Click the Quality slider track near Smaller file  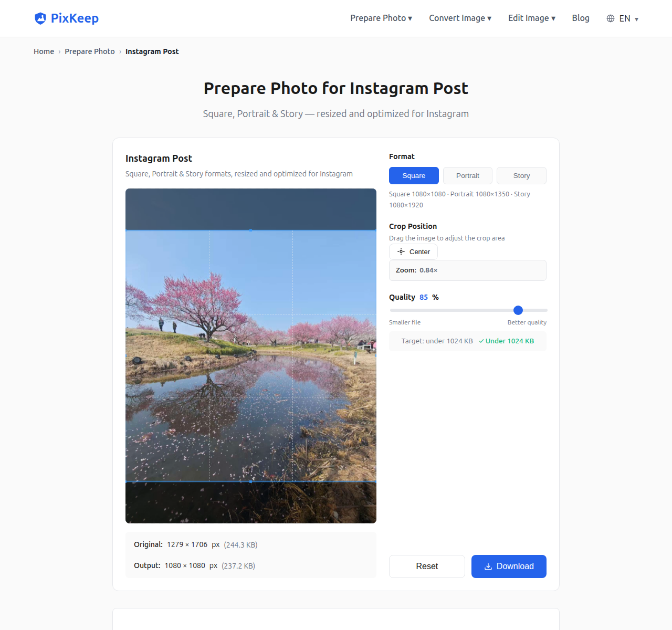tap(404, 310)
